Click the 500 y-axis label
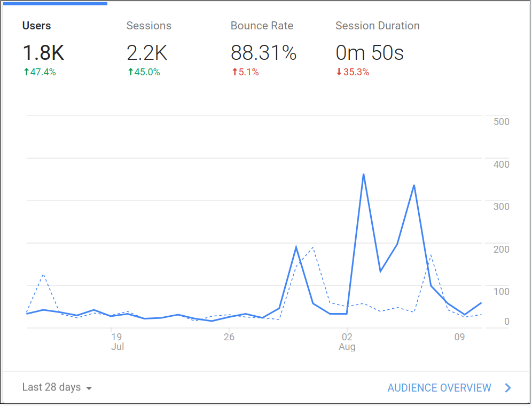This screenshot has height=406, width=532. [x=502, y=121]
